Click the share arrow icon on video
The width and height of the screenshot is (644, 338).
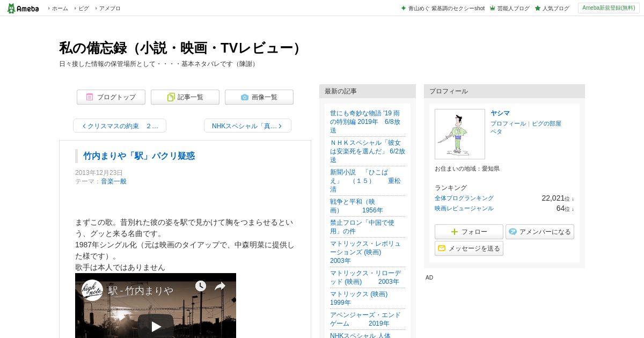220,286
